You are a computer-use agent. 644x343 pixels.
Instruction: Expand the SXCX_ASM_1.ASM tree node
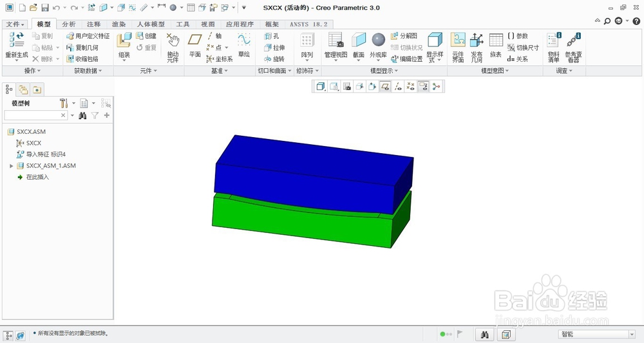coord(12,166)
